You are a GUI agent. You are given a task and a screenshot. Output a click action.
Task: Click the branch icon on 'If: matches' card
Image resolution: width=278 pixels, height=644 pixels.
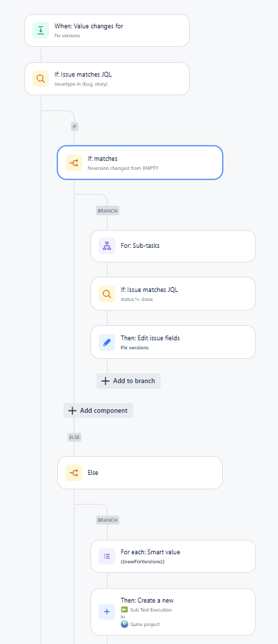pyautogui.click(x=74, y=163)
